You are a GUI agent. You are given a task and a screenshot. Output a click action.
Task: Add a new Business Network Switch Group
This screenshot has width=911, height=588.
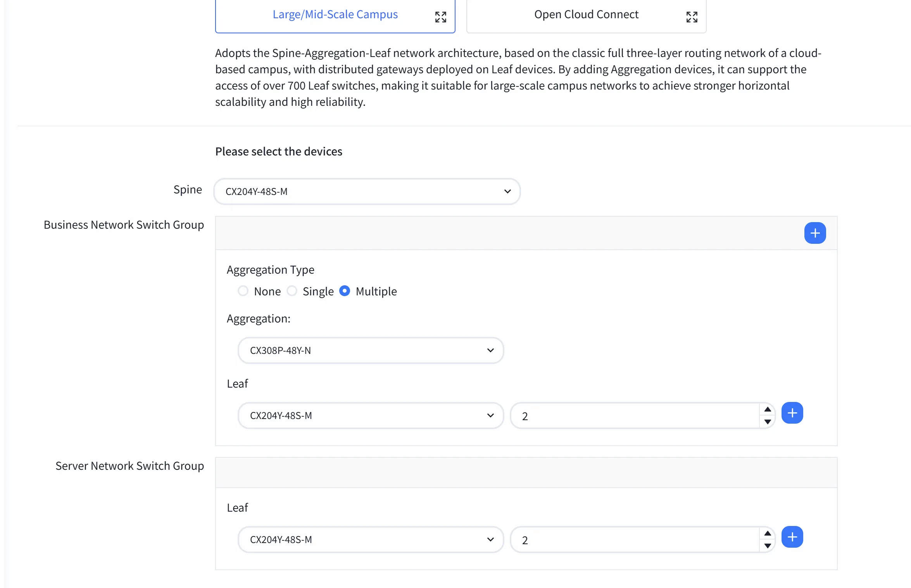[x=815, y=233]
